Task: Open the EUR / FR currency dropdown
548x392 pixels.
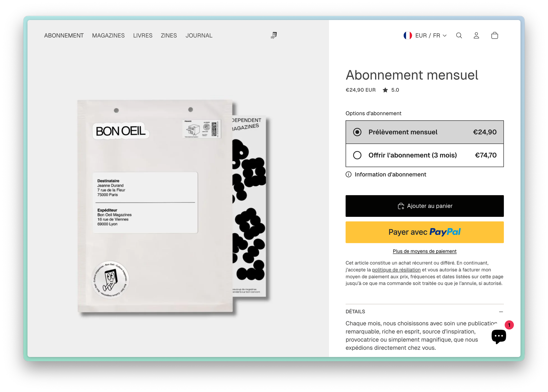Action: (x=425, y=35)
